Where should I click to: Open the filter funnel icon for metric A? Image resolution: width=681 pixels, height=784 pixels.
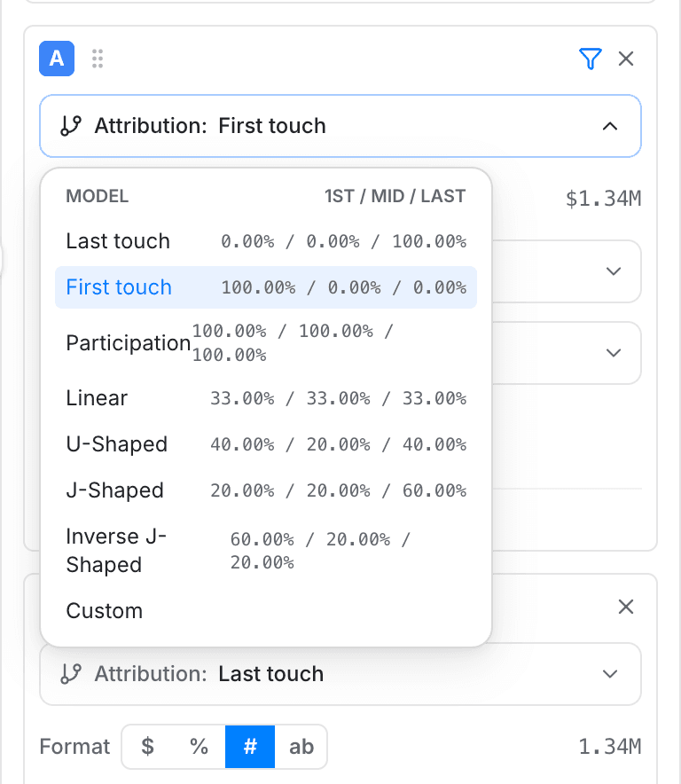[x=590, y=59]
